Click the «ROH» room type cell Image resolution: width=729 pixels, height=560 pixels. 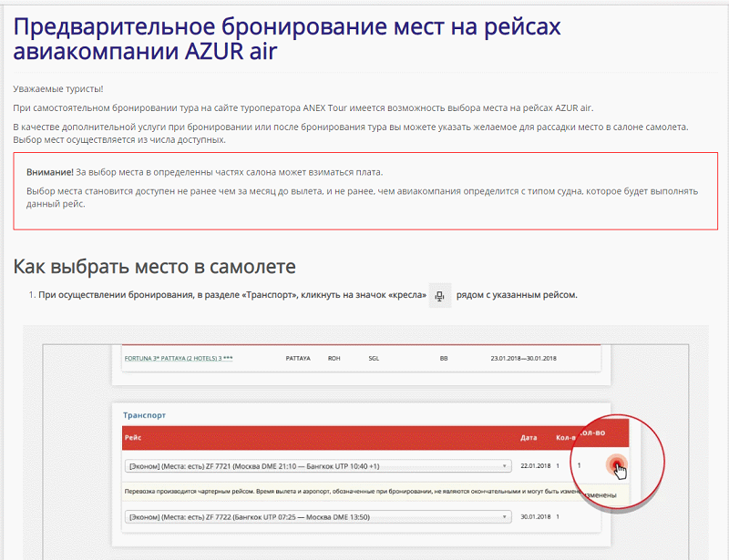click(334, 358)
